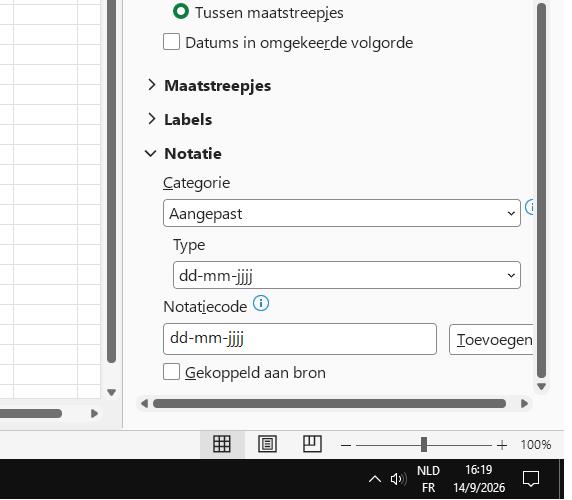Switch to Page Layout view
This screenshot has height=500, width=572.
coord(267,444)
